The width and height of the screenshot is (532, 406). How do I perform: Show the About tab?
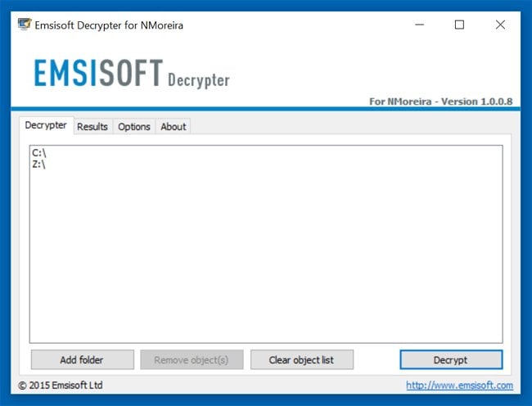174,127
